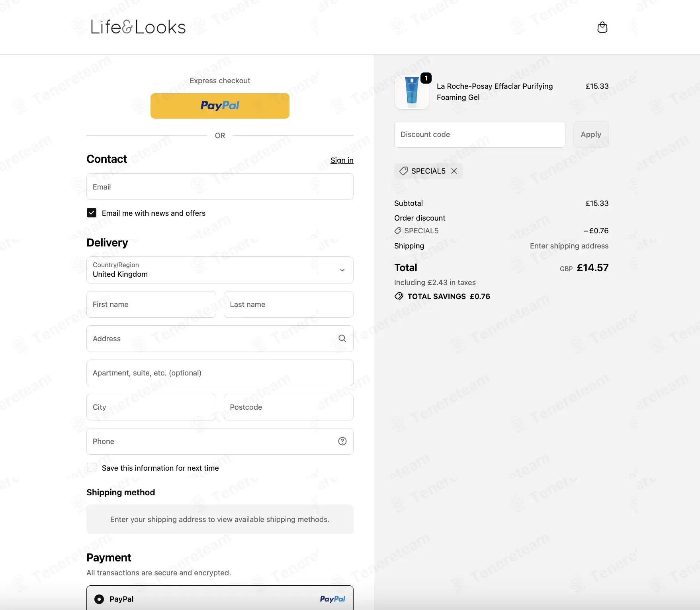Click the Discount code field
The height and width of the screenshot is (610, 700).
tap(480, 134)
